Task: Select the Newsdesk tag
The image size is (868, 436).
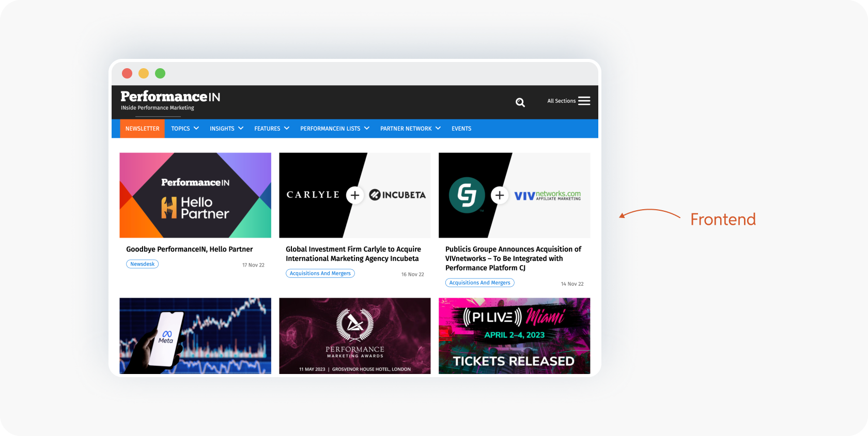Action: (143, 264)
